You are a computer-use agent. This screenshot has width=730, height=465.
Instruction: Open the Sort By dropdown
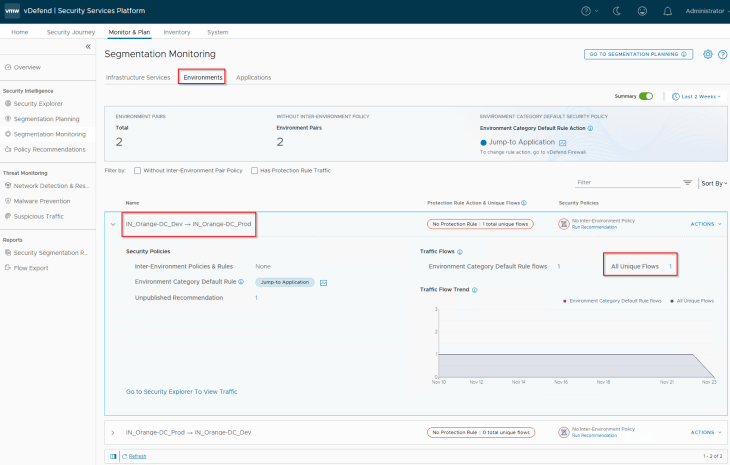(x=714, y=183)
